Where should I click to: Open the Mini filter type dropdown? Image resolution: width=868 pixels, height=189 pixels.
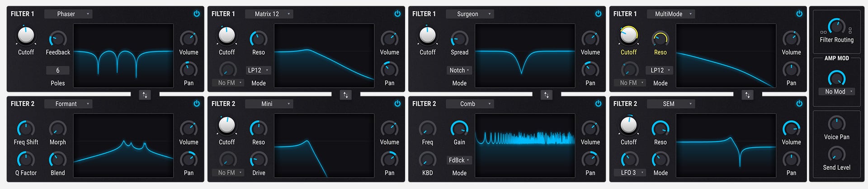[269, 104]
